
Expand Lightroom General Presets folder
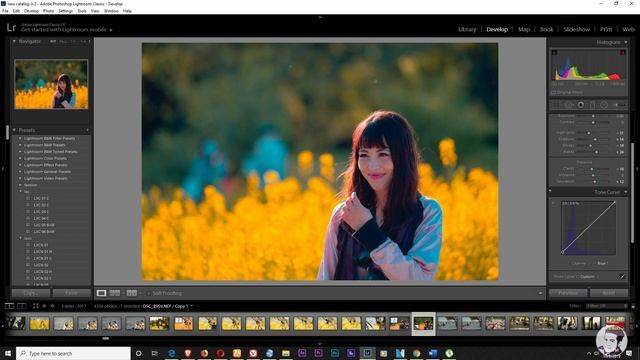[x=20, y=172]
